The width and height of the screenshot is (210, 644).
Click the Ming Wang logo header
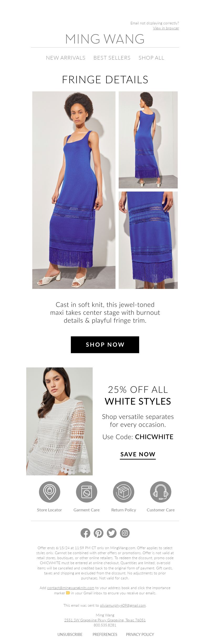105,39
